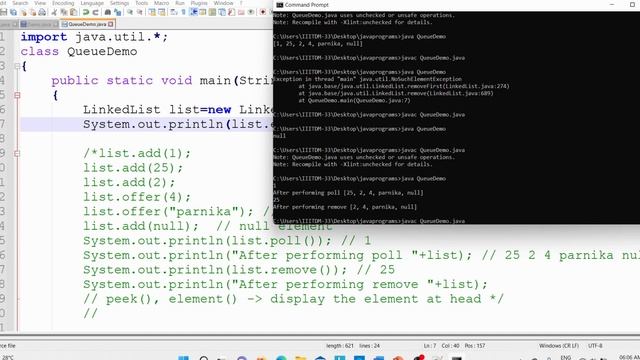Image resolution: width=640 pixels, height=360 pixels.
Task: Open the Replace toolbar icon
Action: 118,12
